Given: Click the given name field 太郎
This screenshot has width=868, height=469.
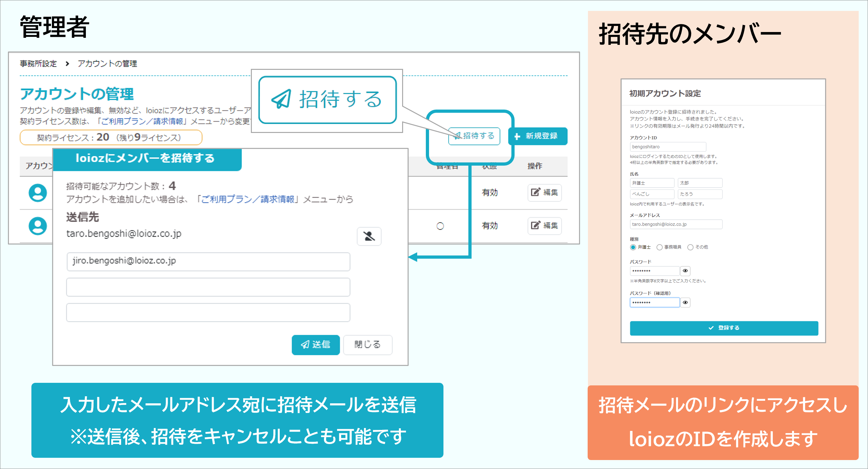Looking at the screenshot, I should point(700,183).
